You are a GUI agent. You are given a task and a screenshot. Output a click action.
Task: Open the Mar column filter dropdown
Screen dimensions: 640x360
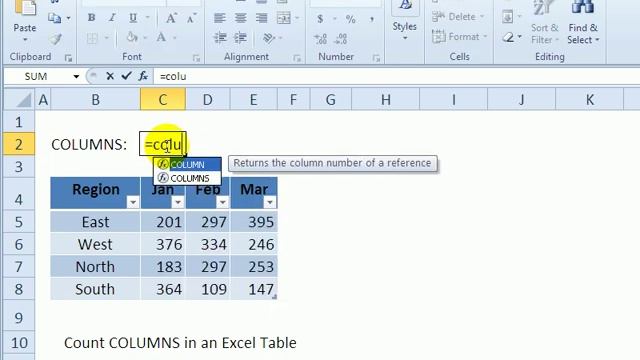coord(270,202)
